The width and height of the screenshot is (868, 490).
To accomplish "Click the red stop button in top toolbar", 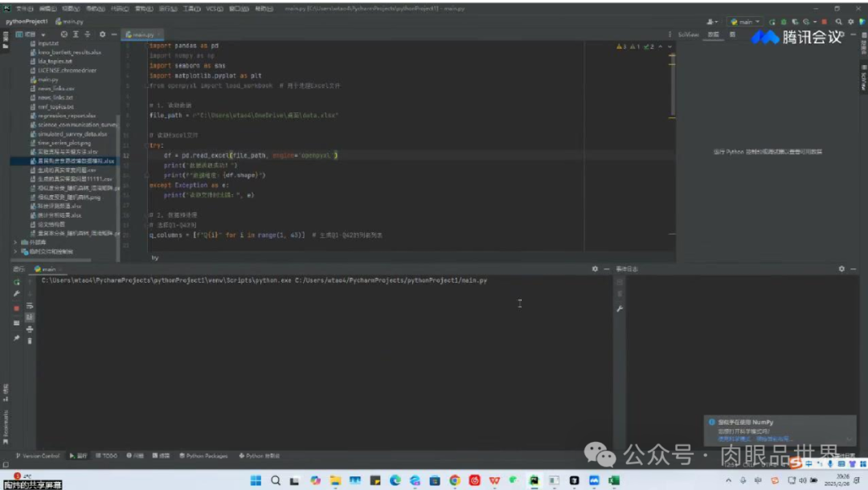I will (825, 22).
